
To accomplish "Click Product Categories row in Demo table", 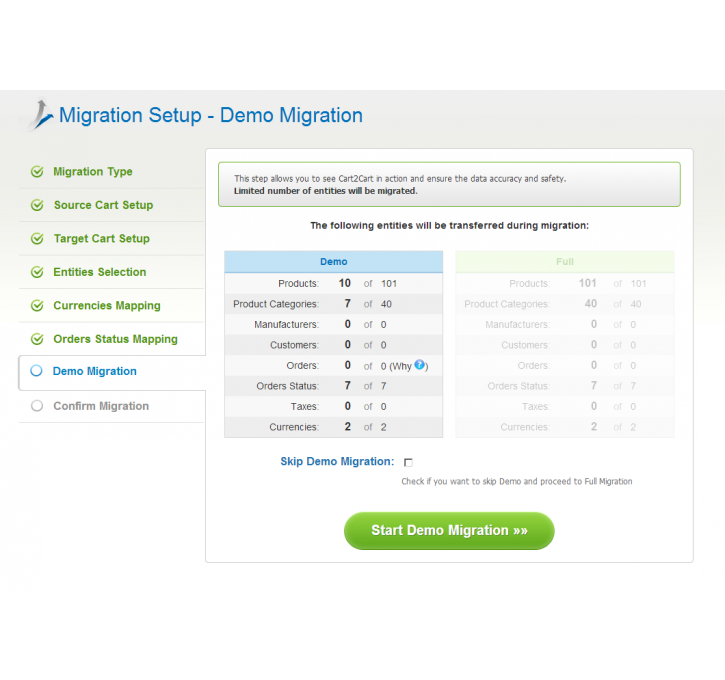I will [333, 304].
